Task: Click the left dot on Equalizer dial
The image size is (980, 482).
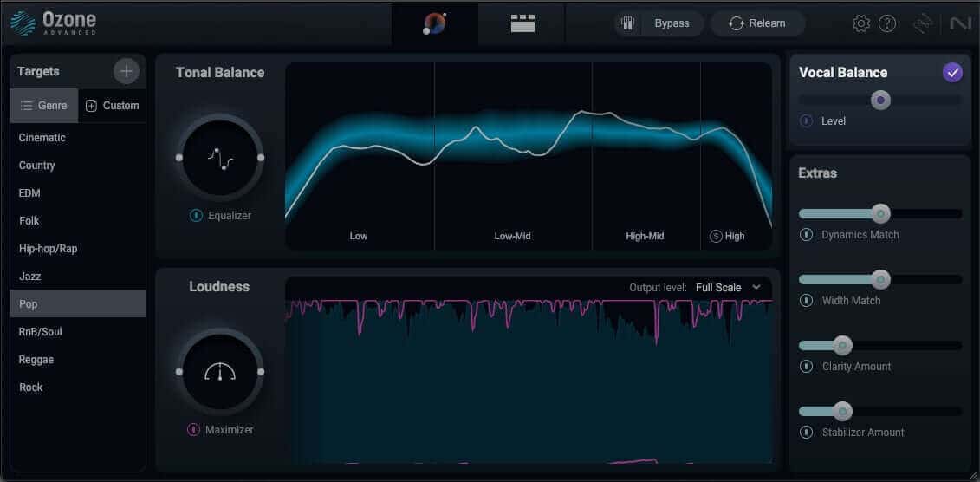Action: point(179,158)
